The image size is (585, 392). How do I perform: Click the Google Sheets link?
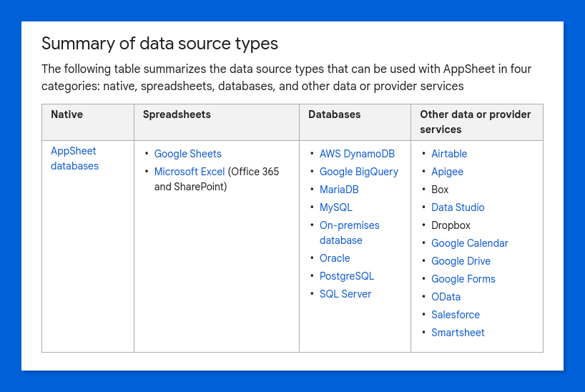[187, 154]
